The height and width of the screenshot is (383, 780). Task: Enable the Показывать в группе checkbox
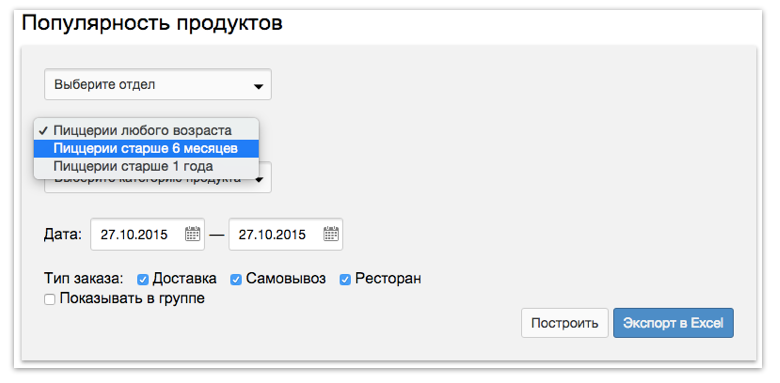[50, 300]
